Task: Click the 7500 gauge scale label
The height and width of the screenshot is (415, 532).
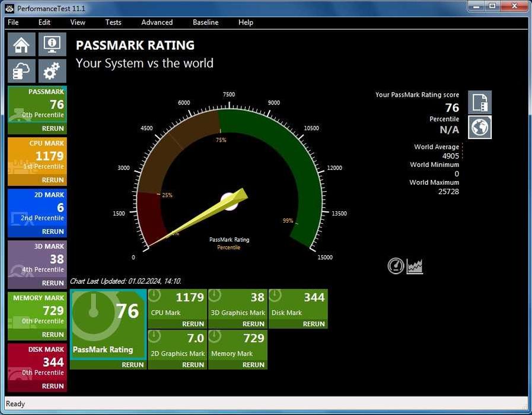Action: 229,94
